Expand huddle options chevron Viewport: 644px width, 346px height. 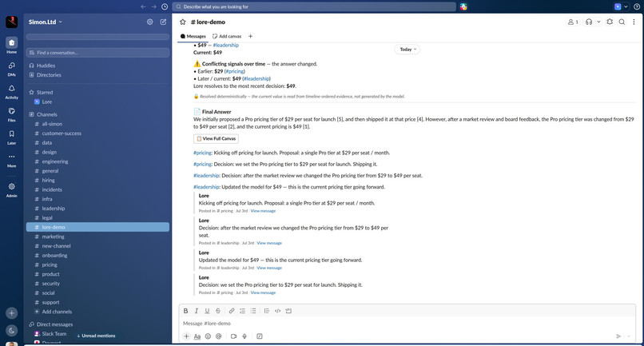point(598,22)
